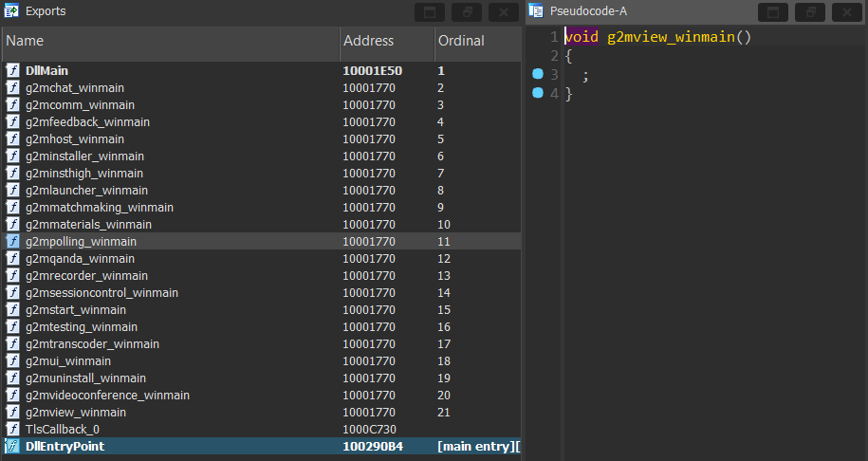Click the icon beside TlsCallback_0 export
The image size is (868, 461).
pos(13,430)
